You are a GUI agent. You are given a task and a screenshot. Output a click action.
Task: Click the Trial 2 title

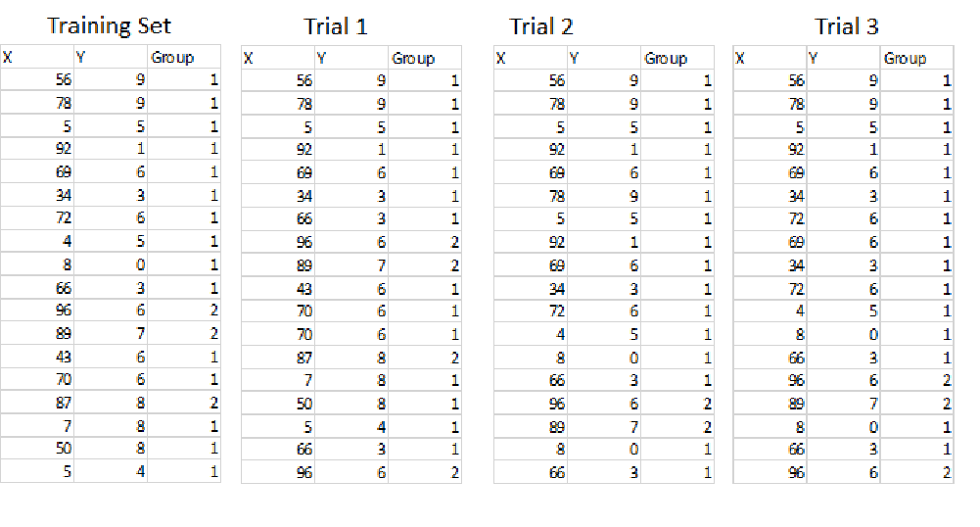tap(540, 26)
